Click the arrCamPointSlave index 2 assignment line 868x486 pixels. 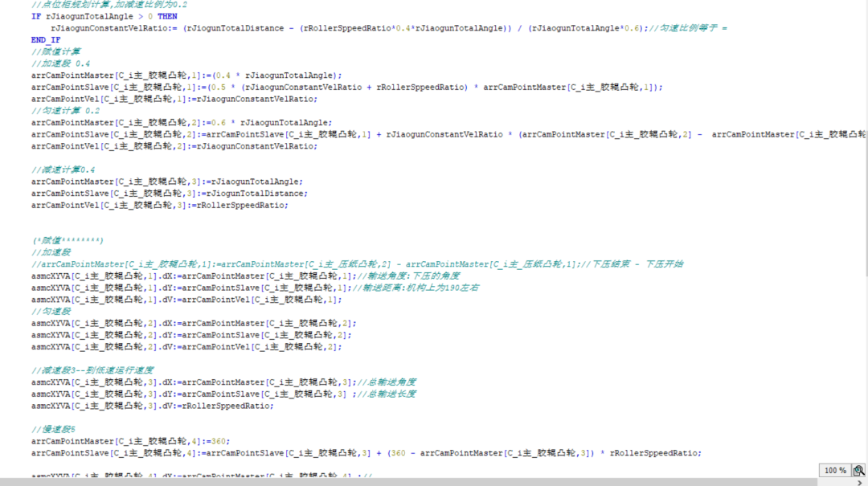click(x=448, y=134)
